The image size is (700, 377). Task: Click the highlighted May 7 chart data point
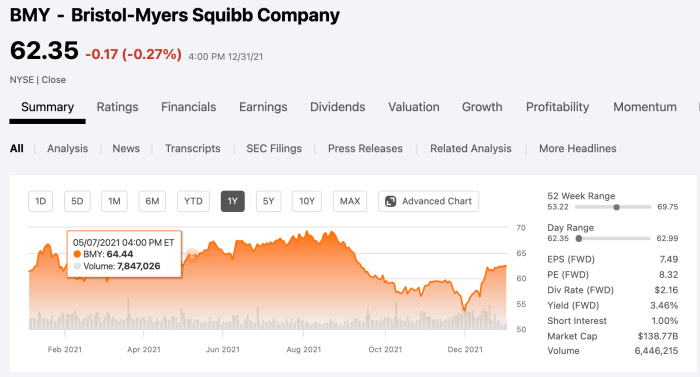click(x=192, y=256)
